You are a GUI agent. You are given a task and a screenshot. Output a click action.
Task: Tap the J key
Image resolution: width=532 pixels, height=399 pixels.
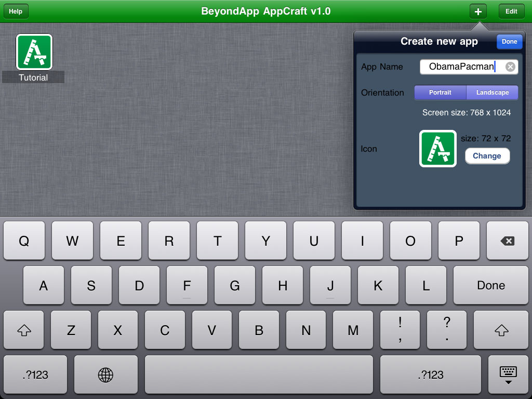pyautogui.click(x=330, y=285)
